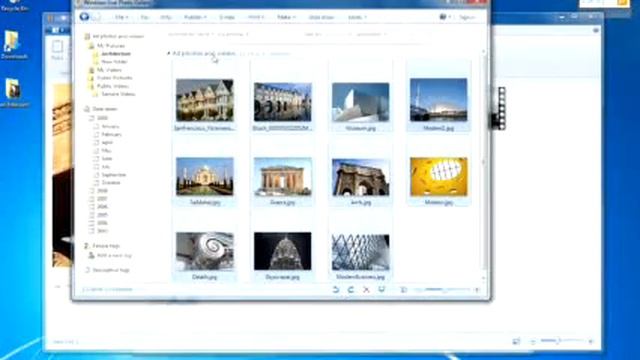Select All photos and videos in sidebar
The width and height of the screenshot is (640, 360).
[114, 36]
